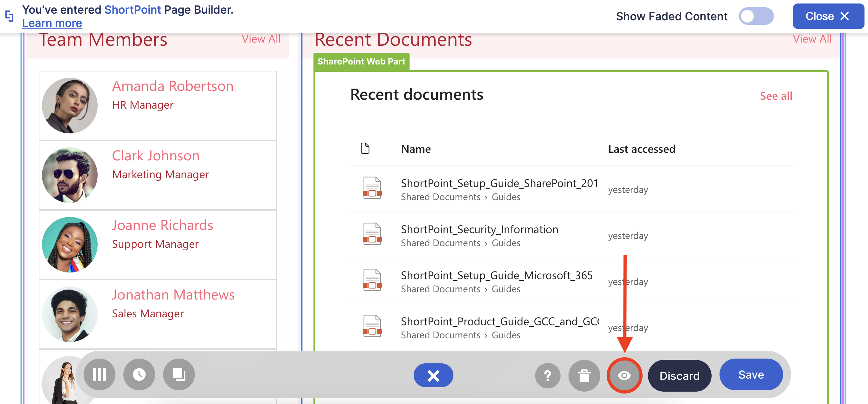Click the columns layout icon in bottom toolbar
Screen dimensions: 868x404
99,374
